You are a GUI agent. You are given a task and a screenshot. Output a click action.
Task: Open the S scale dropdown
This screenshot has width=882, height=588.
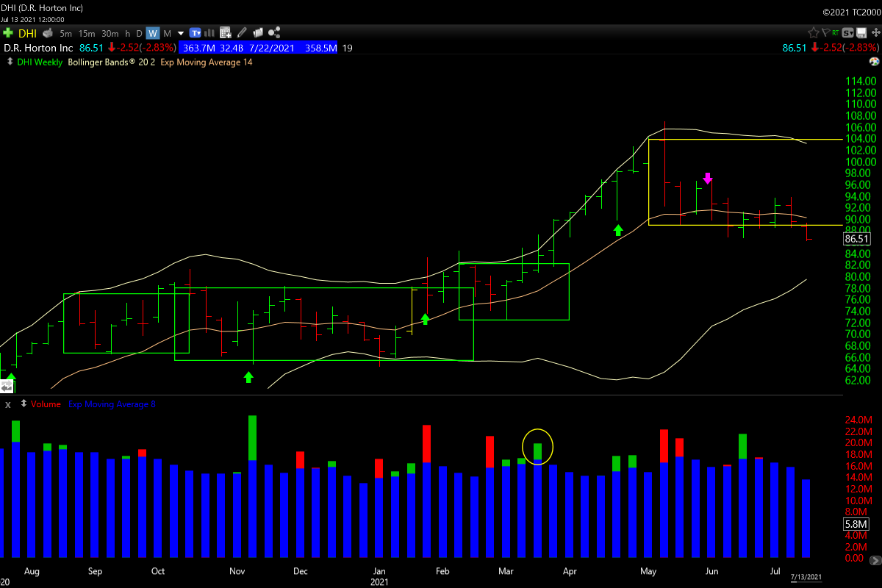847,32
